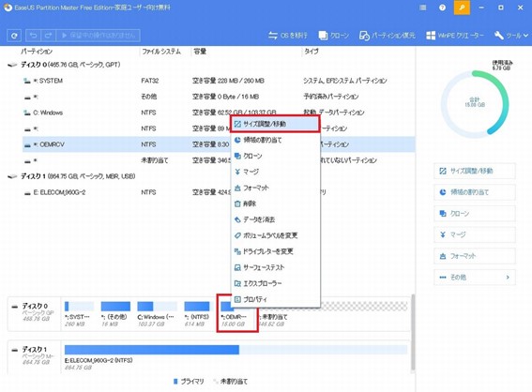Expand その他 options in right panel
The height and width of the screenshot is (392, 532).
[475, 277]
